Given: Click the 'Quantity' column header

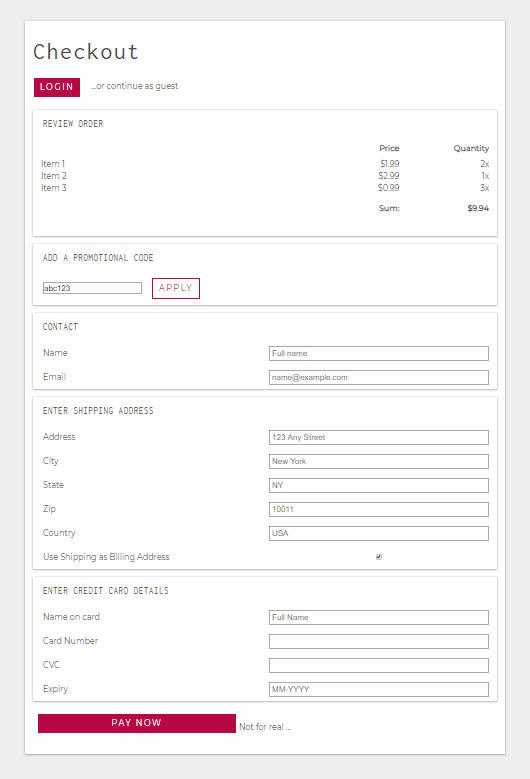Looking at the screenshot, I should [471, 148].
